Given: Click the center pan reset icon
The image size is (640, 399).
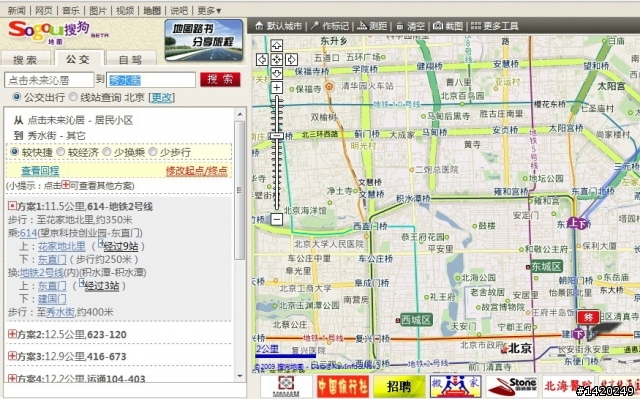Looking at the screenshot, I should (277, 60).
